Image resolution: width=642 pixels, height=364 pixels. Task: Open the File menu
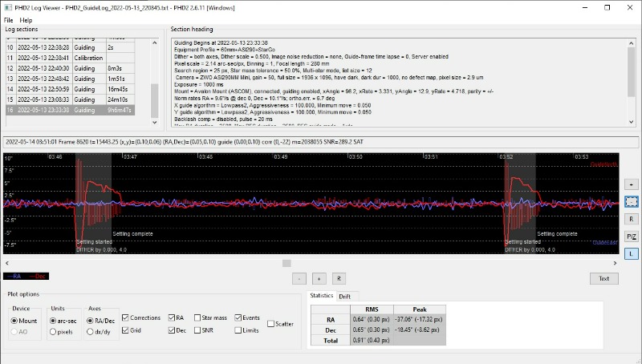point(8,20)
